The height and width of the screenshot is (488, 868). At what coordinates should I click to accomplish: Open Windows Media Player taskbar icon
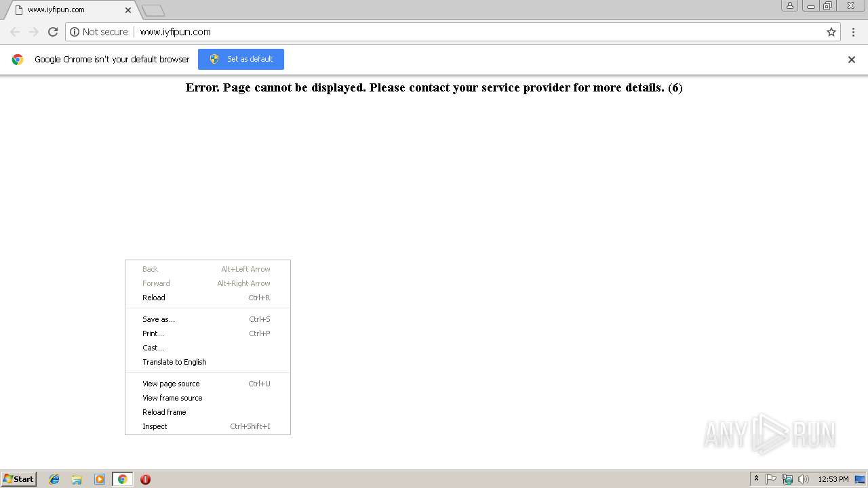coord(100,479)
